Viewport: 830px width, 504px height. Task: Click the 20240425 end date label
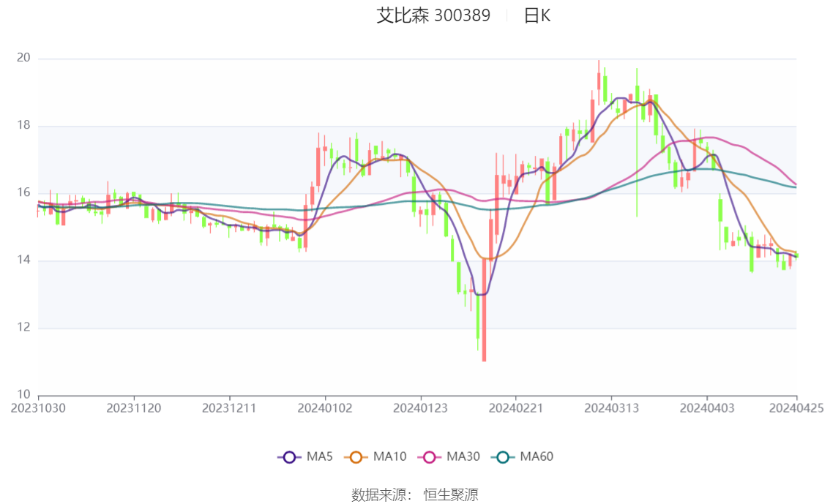click(x=797, y=408)
